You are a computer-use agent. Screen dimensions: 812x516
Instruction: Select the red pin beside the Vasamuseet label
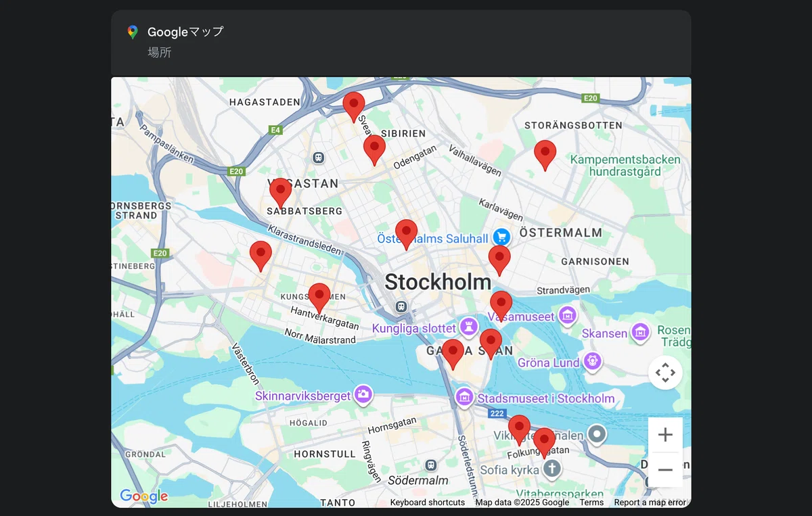[501, 307]
